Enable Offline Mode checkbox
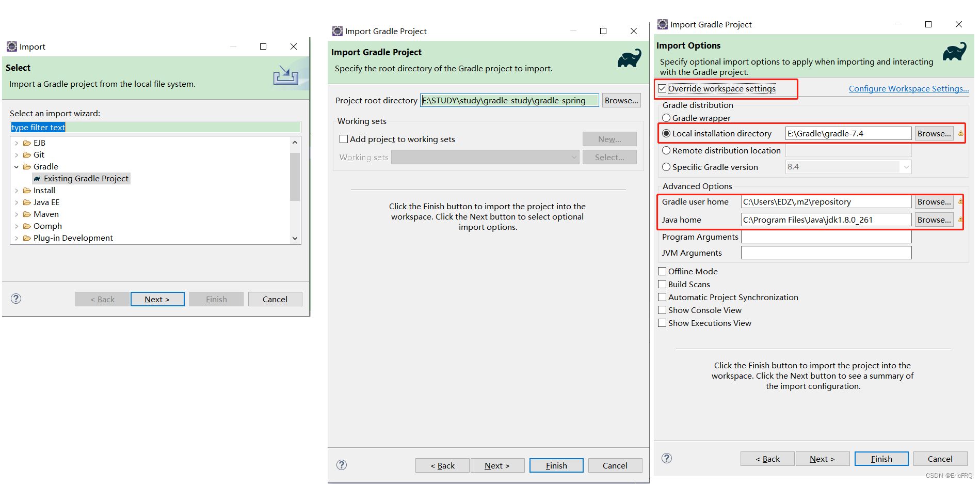The image size is (980, 484). click(x=662, y=271)
